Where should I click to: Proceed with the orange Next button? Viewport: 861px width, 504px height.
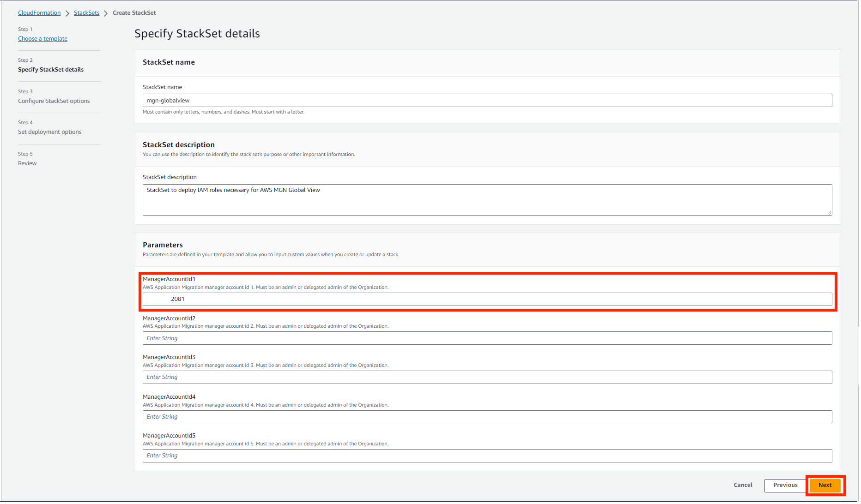coord(825,485)
